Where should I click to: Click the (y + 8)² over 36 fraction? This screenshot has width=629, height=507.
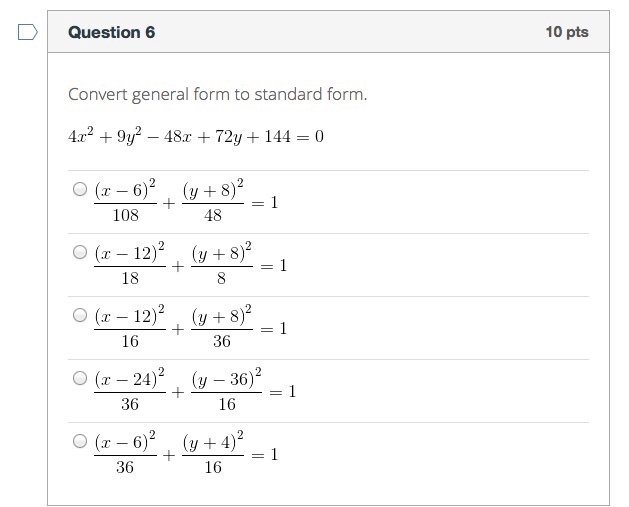tap(221, 328)
